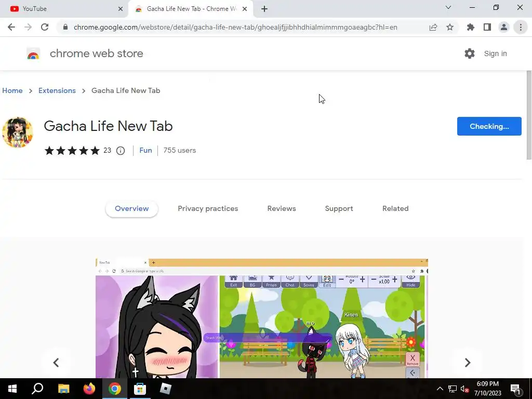The width and height of the screenshot is (532, 399).
Task: Click the lock icon in address bar
Action: click(x=65, y=27)
